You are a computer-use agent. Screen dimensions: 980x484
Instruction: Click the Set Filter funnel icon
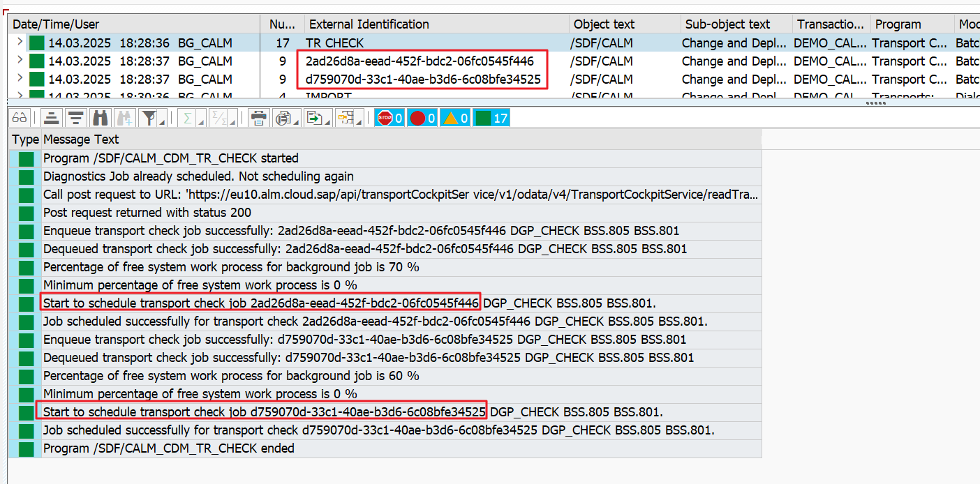click(147, 118)
